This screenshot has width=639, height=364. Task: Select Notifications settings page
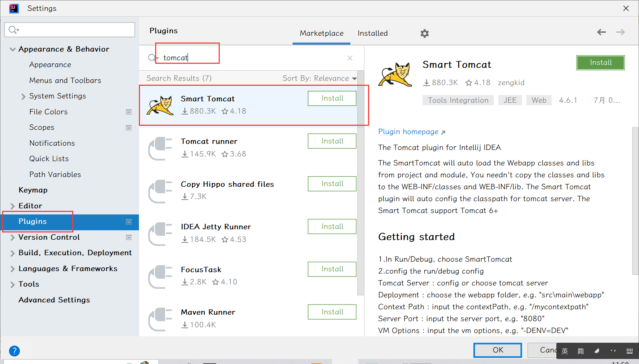[x=52, y=143]
